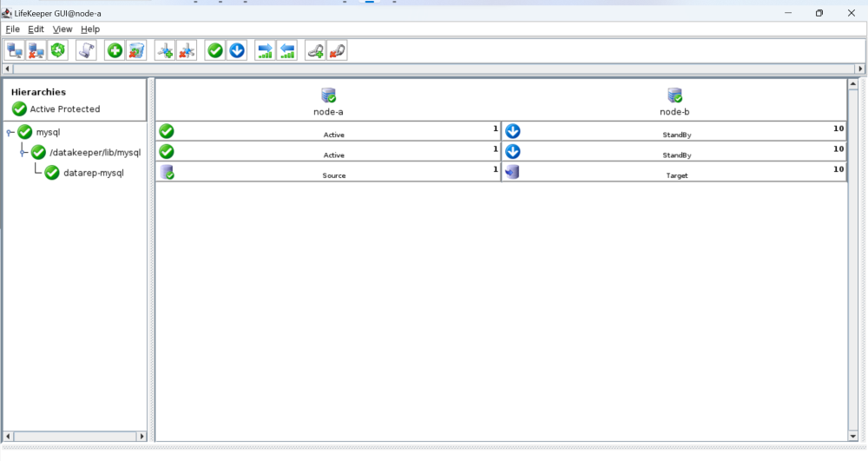The width and height of the screenshot is (868, 461).
Task: Click the node-a column header label
Action: point(328,112)
